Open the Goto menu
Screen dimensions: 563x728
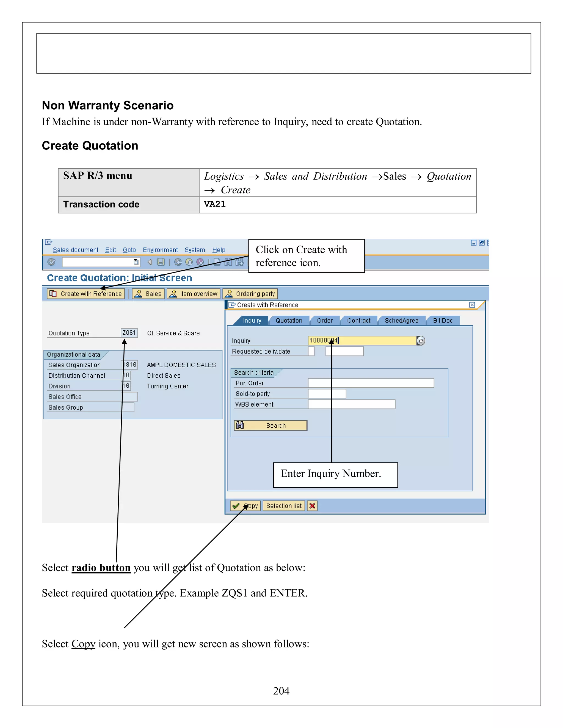[129, 250]
